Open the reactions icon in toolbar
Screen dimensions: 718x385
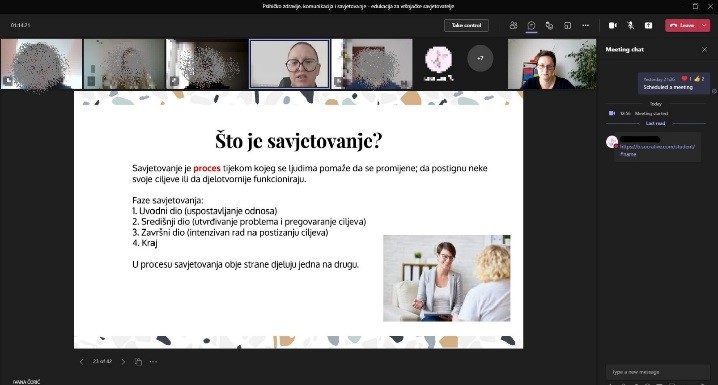coord(549,26)
